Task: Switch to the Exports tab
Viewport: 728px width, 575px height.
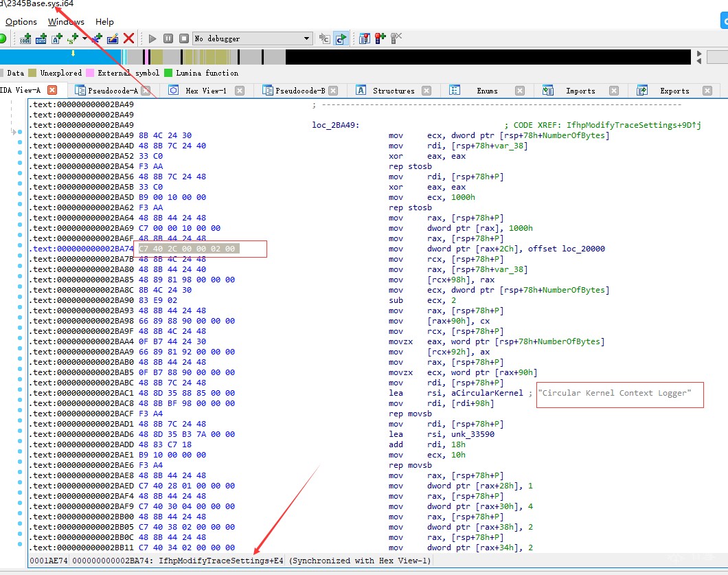Action: (674, 91)
